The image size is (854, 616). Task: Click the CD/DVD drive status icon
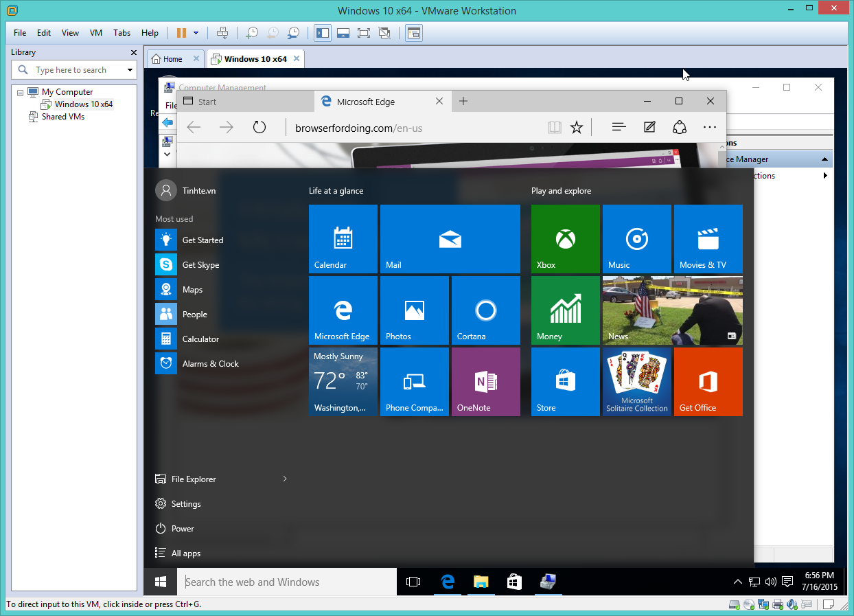749,604
